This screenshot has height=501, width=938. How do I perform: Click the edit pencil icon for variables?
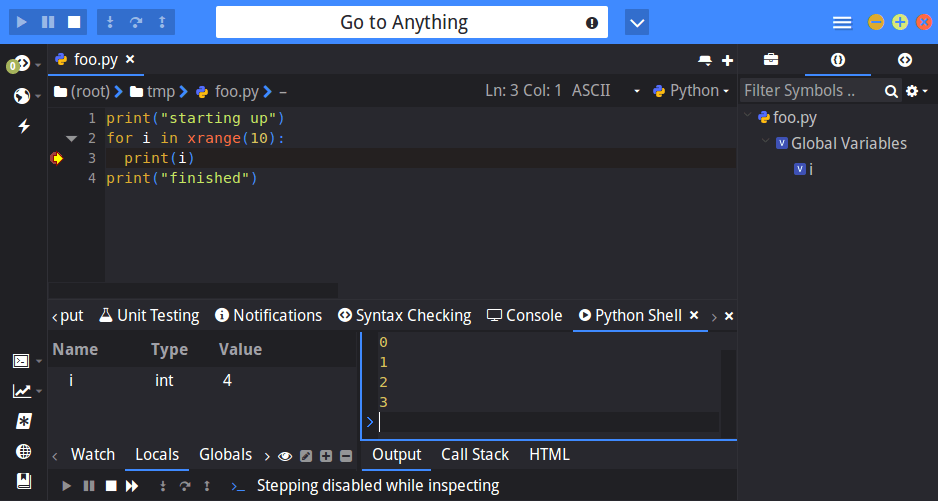(306, 457)
